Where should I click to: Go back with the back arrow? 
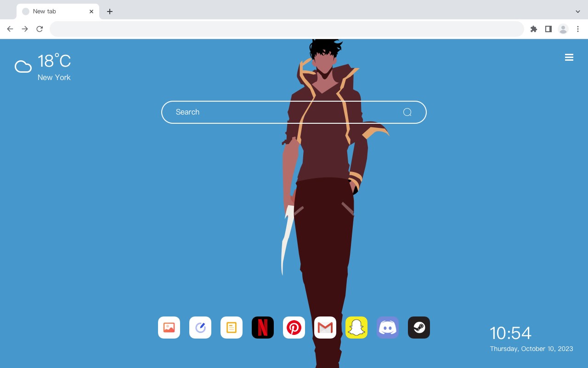10,29
